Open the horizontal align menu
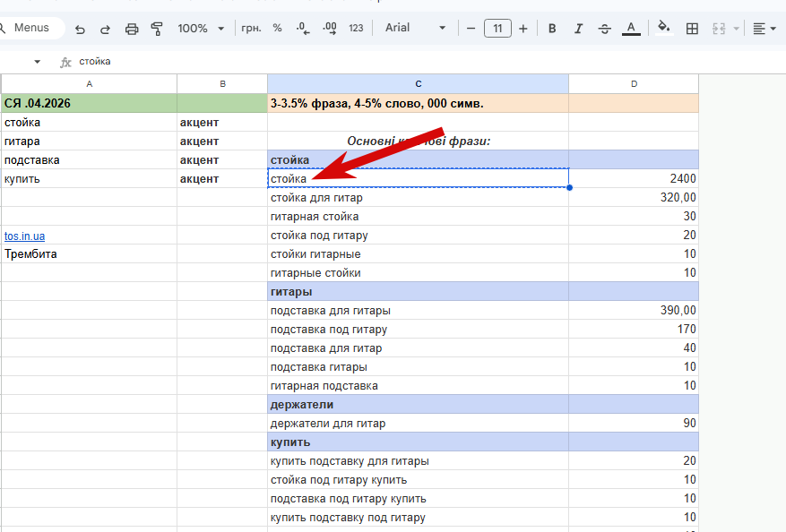The image size is (786, 532). click(x=764, y=29)
